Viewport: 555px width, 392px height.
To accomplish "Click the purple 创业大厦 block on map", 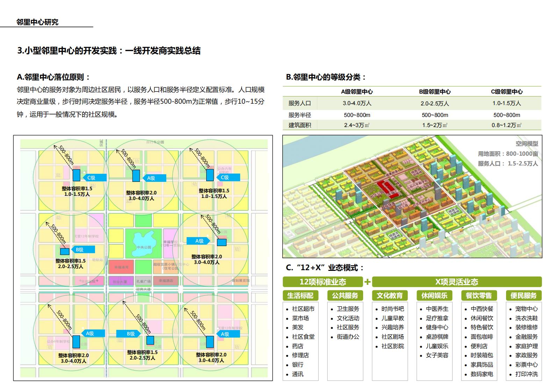I will (x=121, y=281).
